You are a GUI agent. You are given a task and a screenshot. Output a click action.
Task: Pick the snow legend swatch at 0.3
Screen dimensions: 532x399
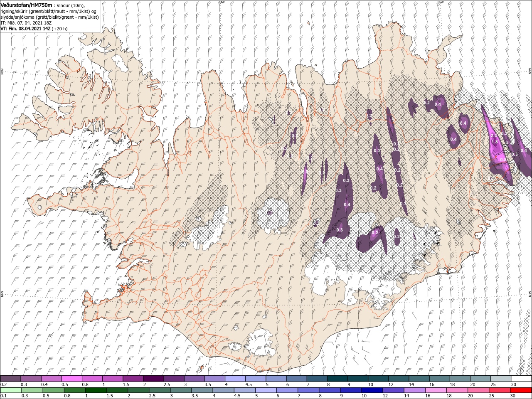coord(31,379)
